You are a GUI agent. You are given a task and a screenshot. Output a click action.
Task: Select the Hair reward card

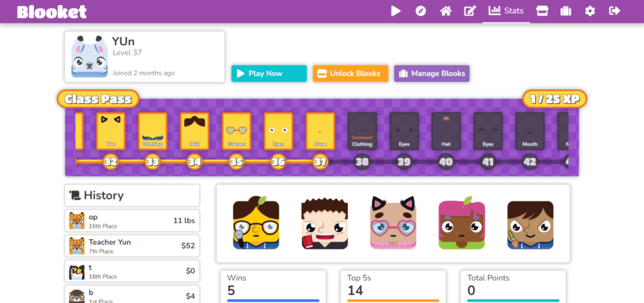[x=195, y=131]
